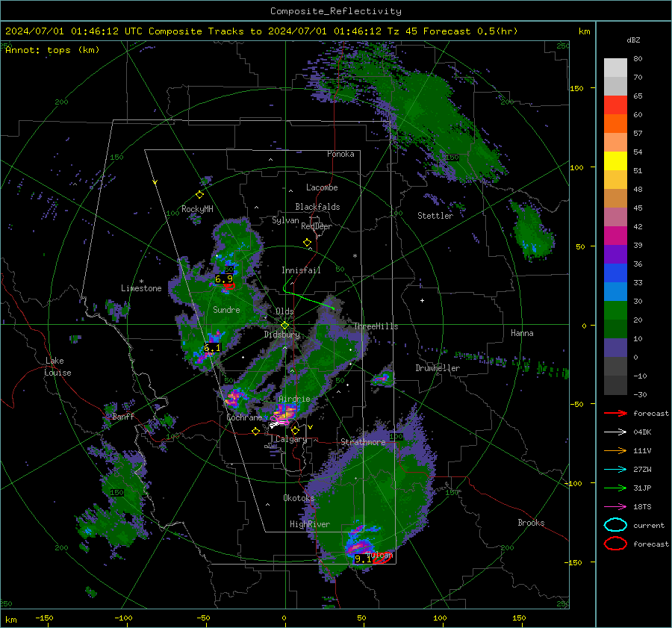Screen dimensions: 672x628
Task: Click the cyan current ellipse legend icon
Action: 615,525
